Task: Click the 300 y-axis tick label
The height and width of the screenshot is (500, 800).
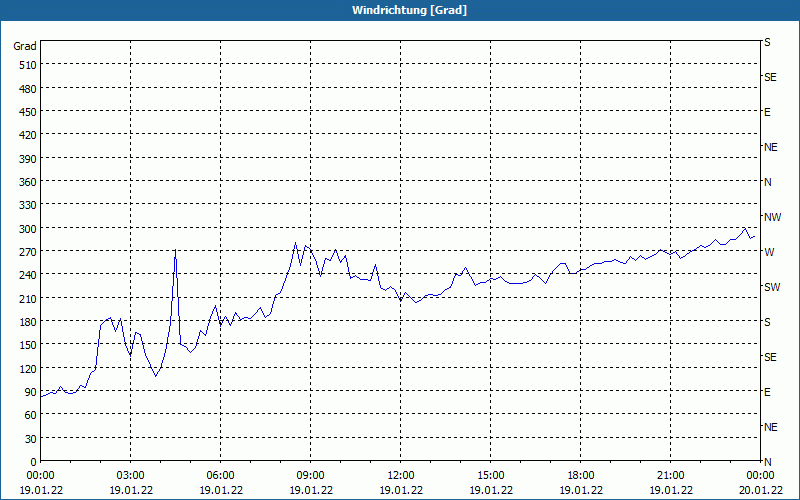Action: pos(28,229)
